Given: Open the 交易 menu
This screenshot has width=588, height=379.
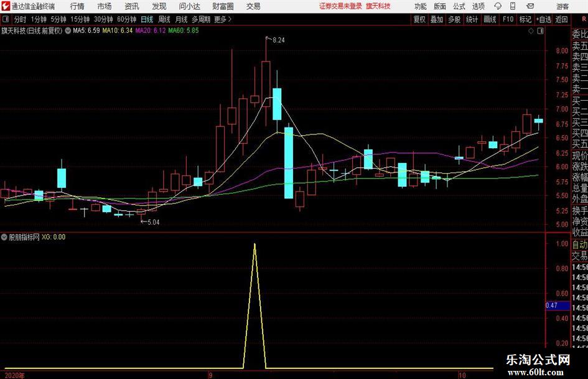Looking at the screenshot, I should click(x=253, y=6).
